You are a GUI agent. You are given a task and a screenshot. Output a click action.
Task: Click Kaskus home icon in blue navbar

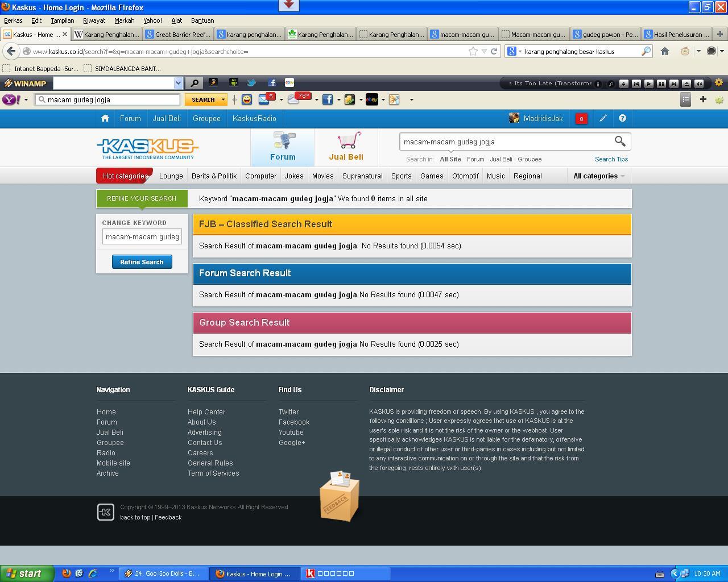(105, 118)
